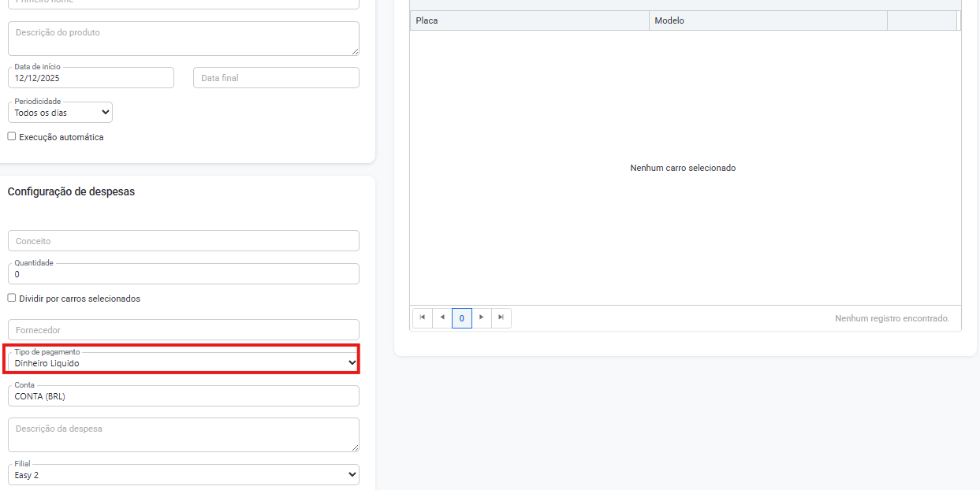The height and width of the screenshot is (490, 980).
Task: Enable the Execução automática checkbox
Action: click(x=12, y=136)
